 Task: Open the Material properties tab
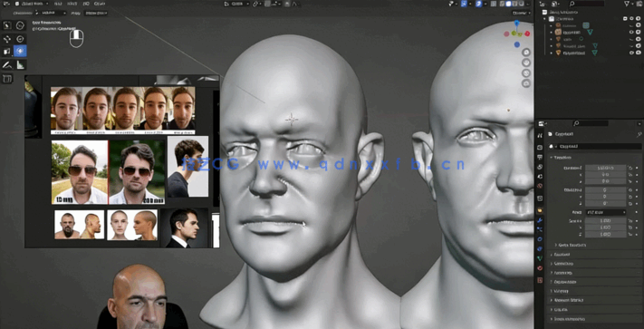tap(540, 268)
